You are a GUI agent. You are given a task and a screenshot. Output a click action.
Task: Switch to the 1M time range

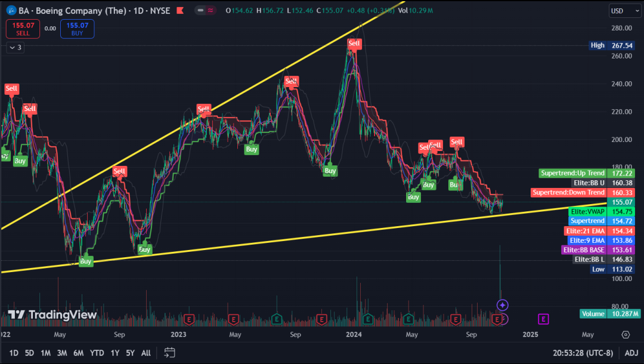point(45,353)
